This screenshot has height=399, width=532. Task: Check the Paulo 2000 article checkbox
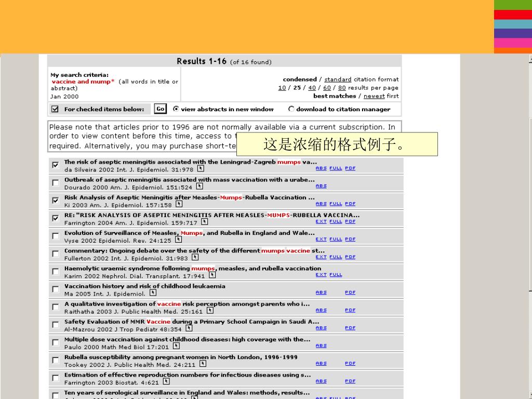click(55, 342)
